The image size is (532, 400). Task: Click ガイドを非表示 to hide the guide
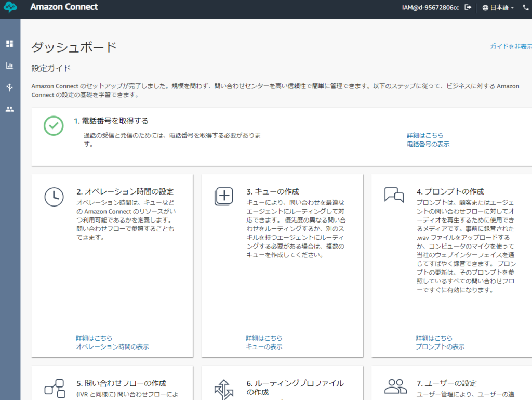pos(511,46)
